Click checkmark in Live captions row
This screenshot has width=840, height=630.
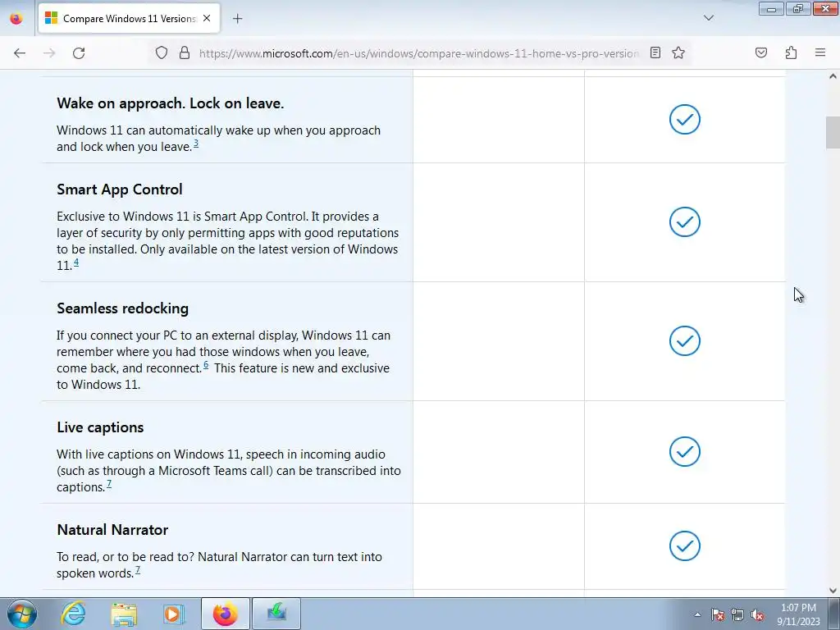point(685,452)
